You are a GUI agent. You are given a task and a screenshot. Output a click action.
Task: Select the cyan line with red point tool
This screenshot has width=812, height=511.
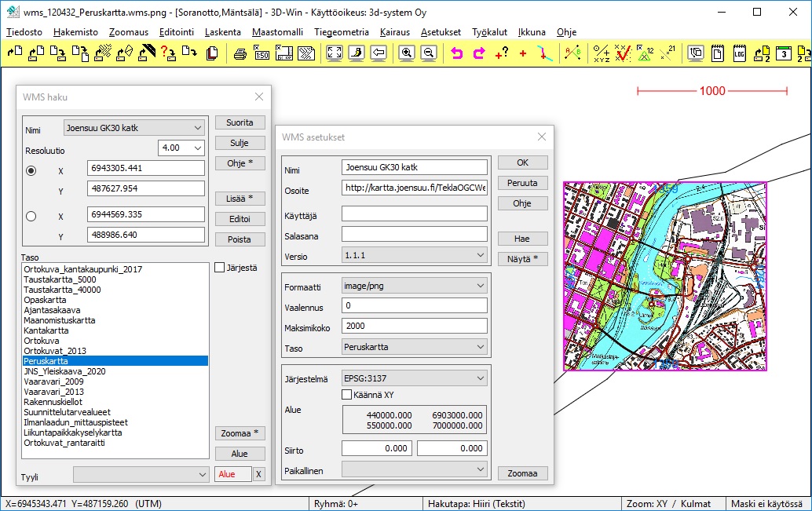pos(544,53)
